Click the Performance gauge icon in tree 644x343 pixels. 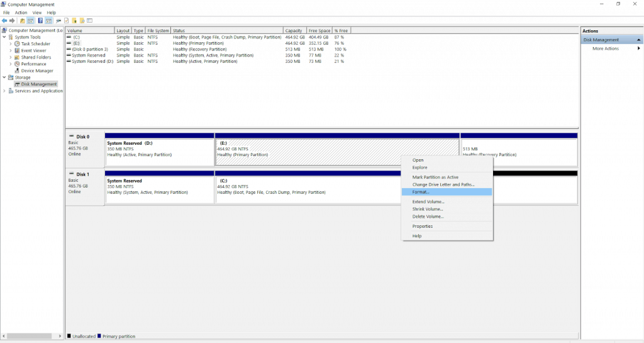17,64
